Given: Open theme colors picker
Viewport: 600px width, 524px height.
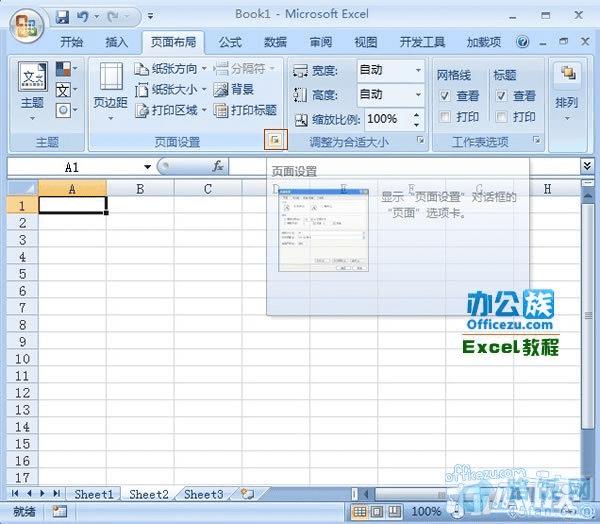Looking at the screenshot, I should pyautogui.click(x=66, y=69).
